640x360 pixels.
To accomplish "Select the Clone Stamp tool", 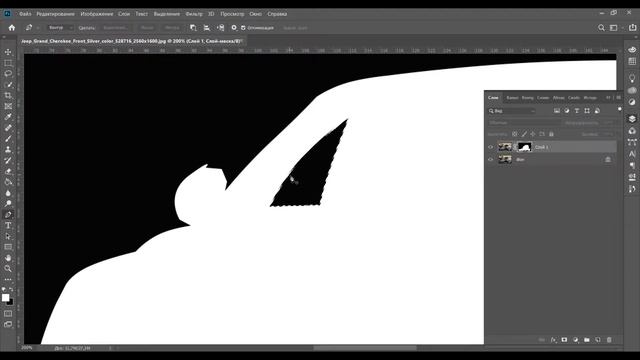I will (8, 149).
